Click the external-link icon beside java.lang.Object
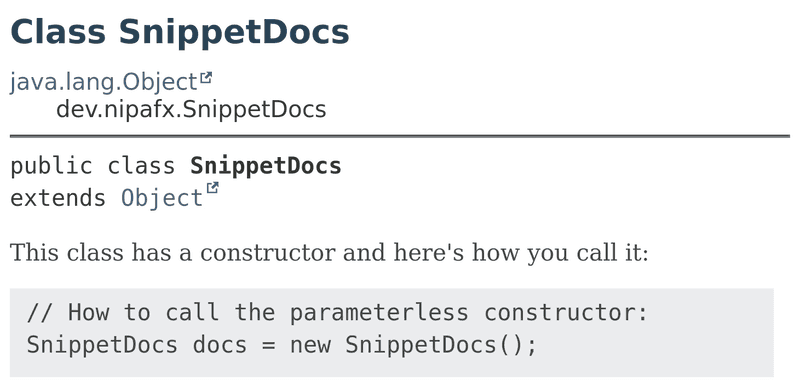Viewport: 800px width, 387px height. [206, 78]
